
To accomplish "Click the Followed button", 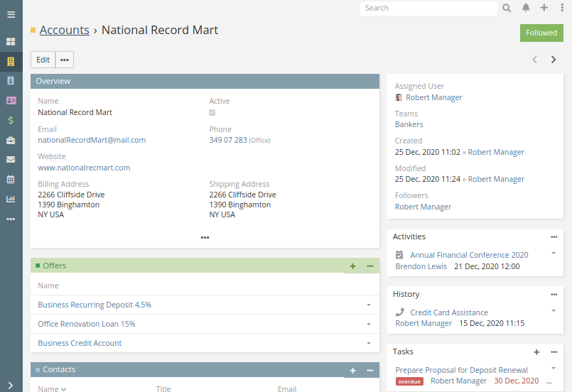I will (541, 33).
